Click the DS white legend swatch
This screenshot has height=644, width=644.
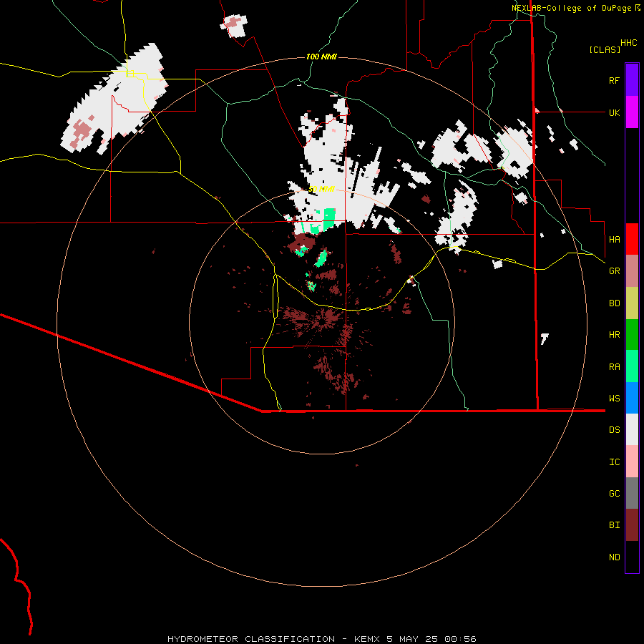pos(632,429)
